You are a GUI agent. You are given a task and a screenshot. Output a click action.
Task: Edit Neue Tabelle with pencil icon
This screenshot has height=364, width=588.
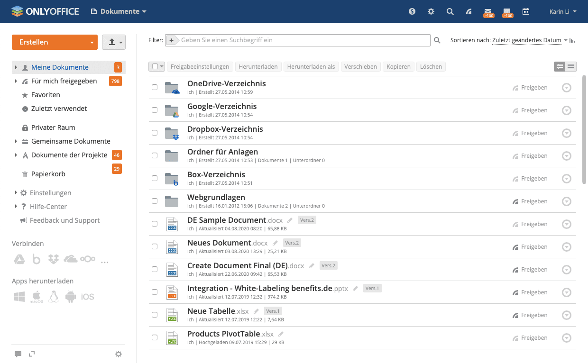(x=257, y=311)
